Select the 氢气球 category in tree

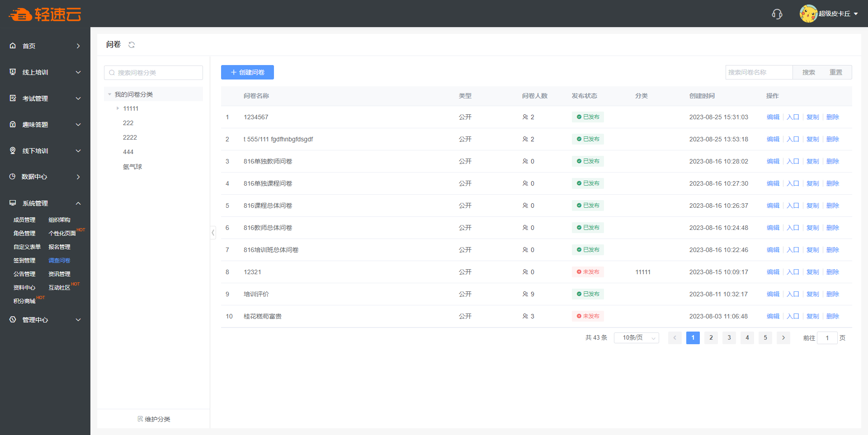click(x=132, y=167)
